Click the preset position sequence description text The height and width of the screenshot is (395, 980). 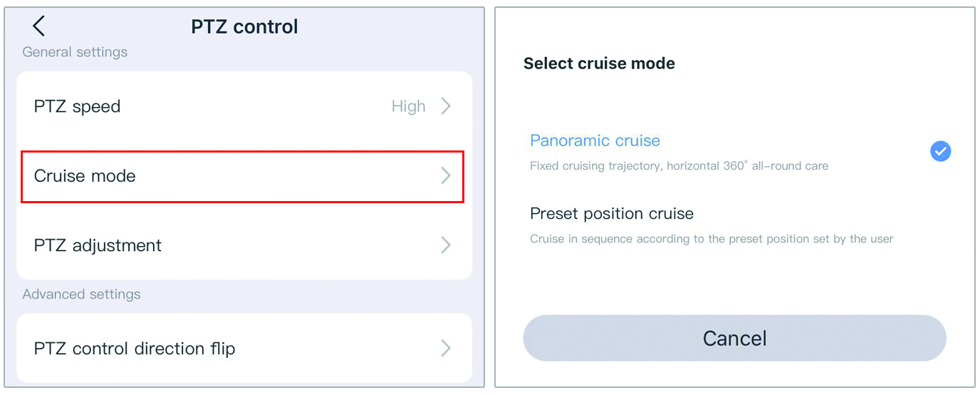(x=711, y=239)
